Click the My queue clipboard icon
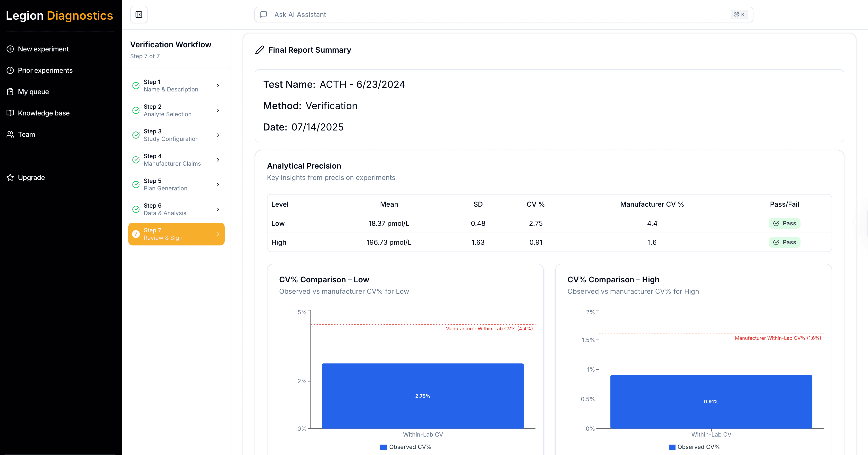This screenshot has height=455, width=868. 10,92
